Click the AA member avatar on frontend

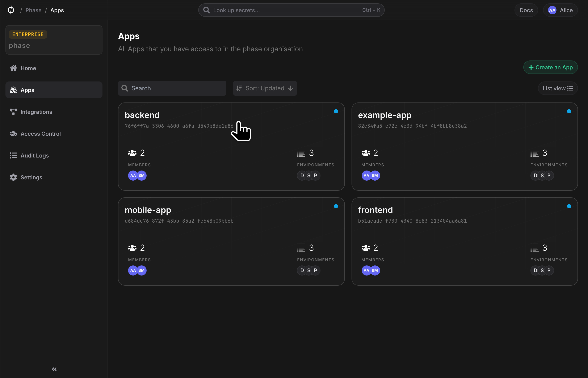(366, 270)
